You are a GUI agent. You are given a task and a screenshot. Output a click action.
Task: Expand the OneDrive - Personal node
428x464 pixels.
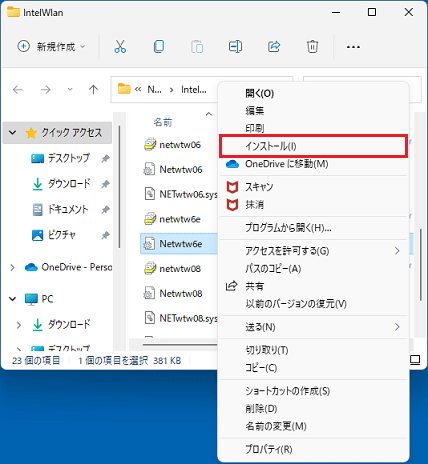tap(13, 267)
